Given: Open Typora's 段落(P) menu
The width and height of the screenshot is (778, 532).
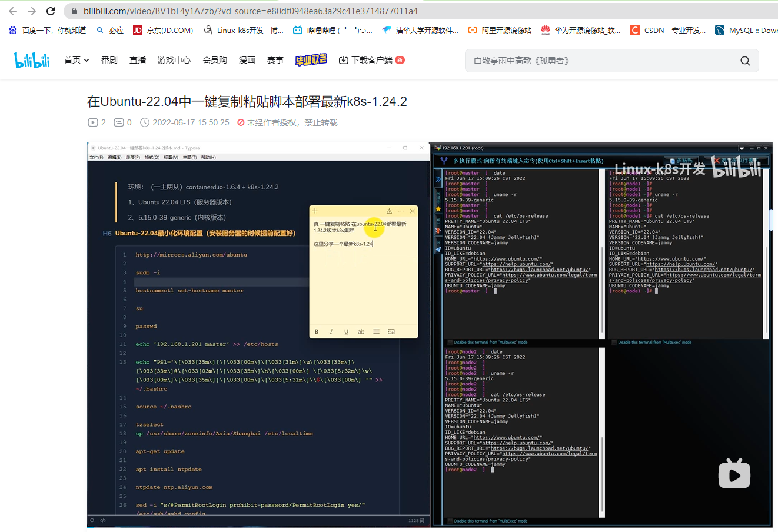Looking at the screenshot, I should 133,157.
